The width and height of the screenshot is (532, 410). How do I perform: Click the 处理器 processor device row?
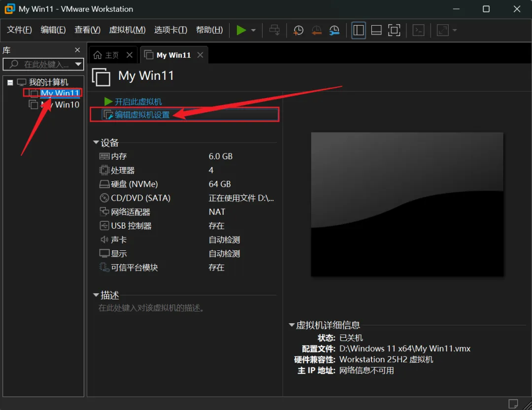pos(187,170)
